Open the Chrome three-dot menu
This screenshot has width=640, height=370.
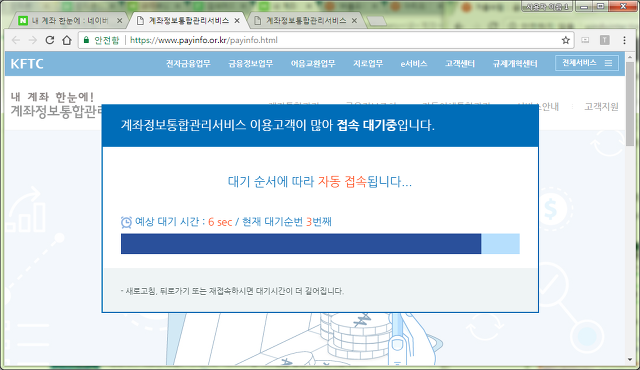pyautogui.click(x=624, y=40)
